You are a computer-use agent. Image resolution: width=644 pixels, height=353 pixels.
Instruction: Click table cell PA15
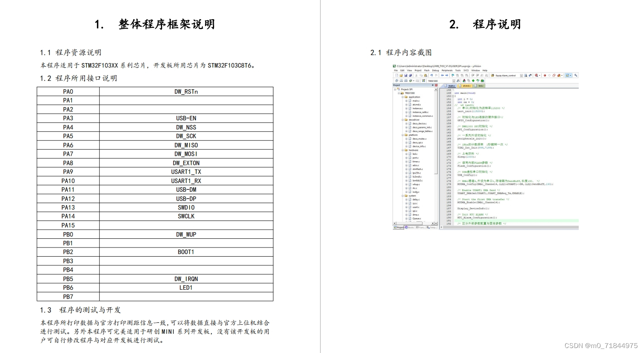(68, 226)
